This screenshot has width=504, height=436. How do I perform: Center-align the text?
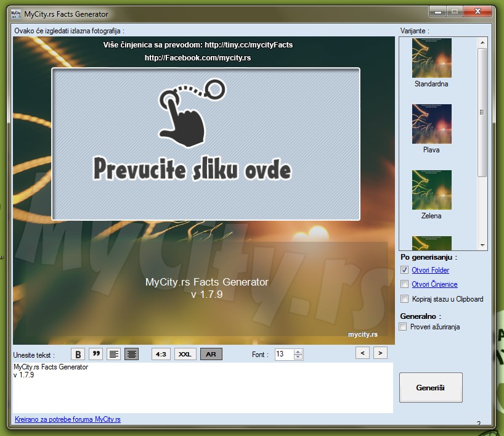point(131,354)
